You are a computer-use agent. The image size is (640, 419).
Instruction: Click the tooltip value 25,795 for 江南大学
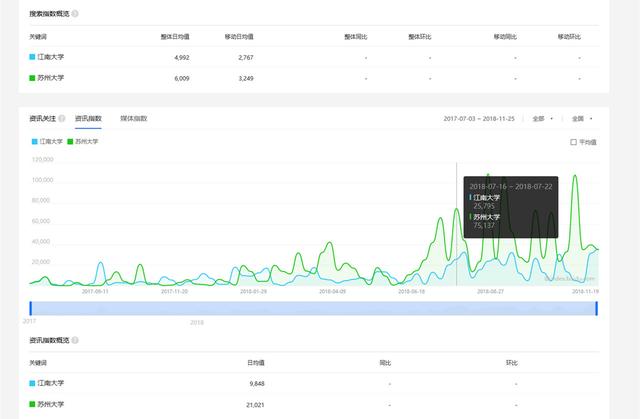click(484, 206)
